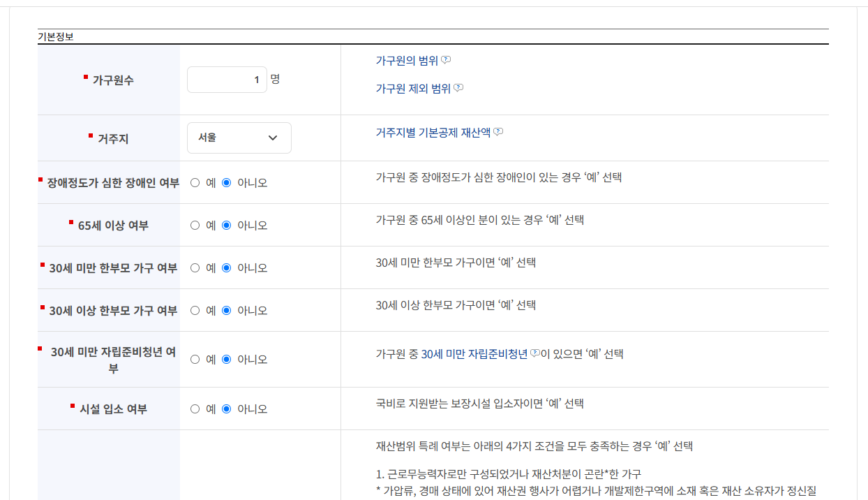
Task: Select 아니오 for 30세 이상 한부모 가구 여부
Action: (x=226, y=311)
